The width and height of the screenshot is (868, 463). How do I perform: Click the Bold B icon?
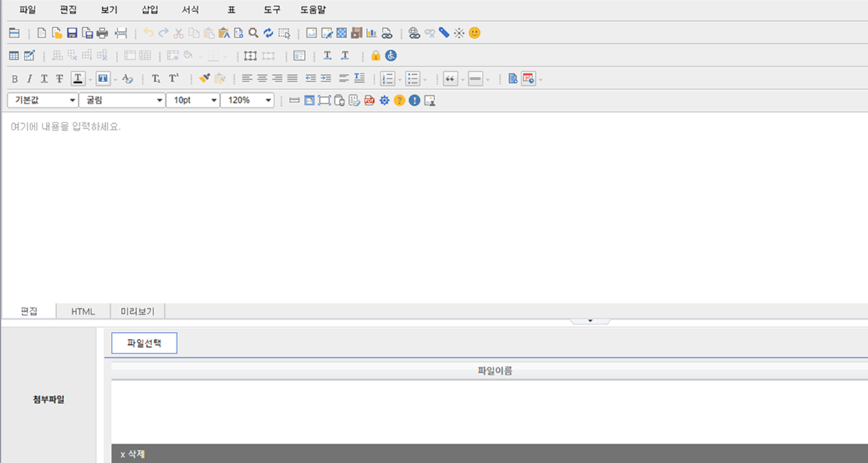(14, 78)
